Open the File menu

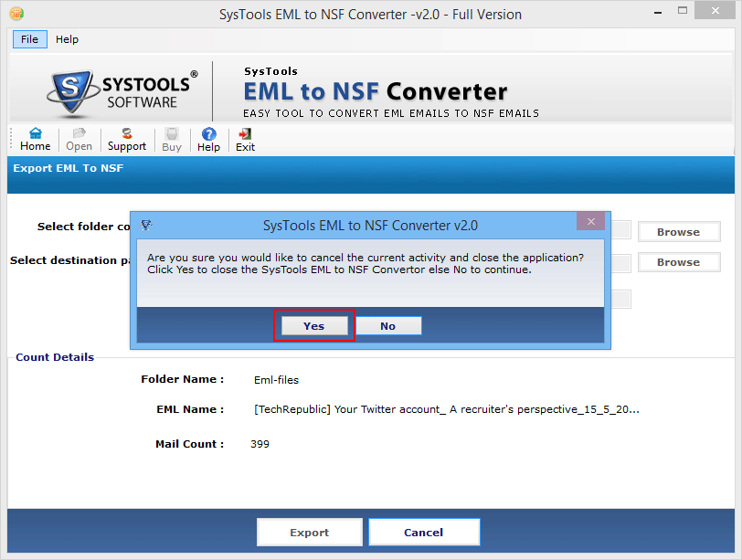point(30,39)
